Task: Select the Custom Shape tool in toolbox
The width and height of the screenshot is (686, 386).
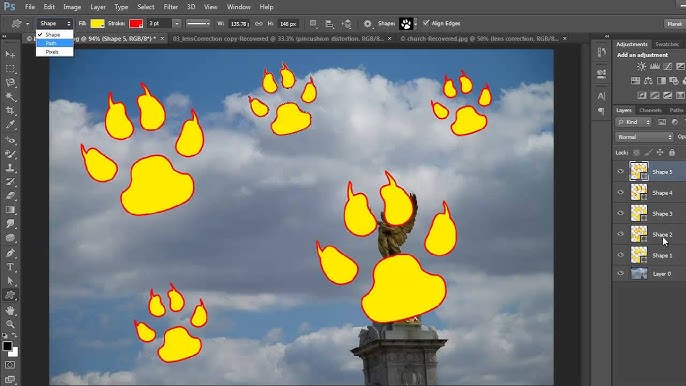Action: 10,295
